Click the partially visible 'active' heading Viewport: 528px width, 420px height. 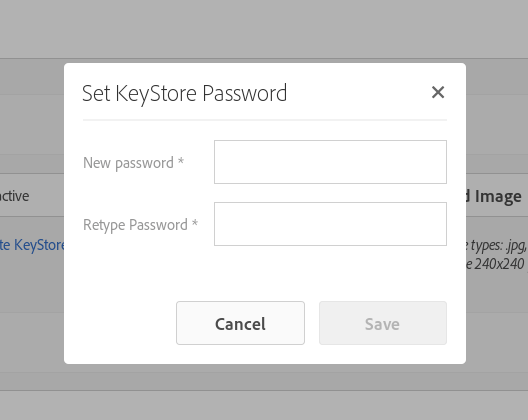click(x=14, y=196)
